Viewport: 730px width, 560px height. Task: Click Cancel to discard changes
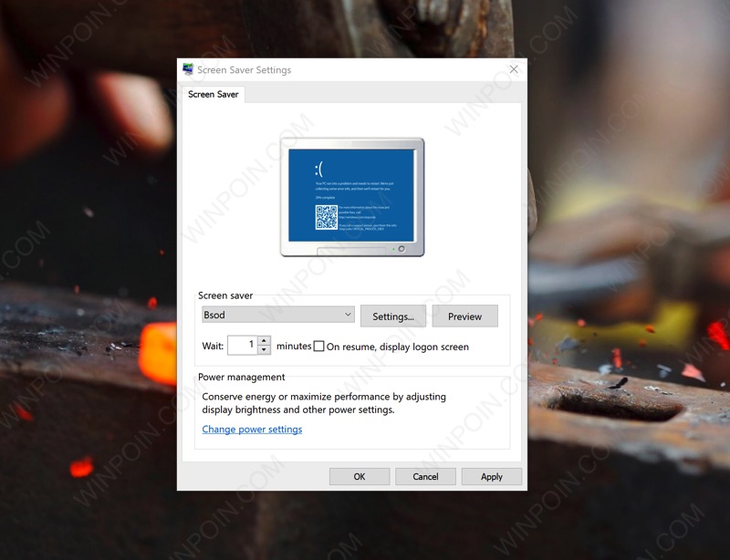[x=425, y=476]
